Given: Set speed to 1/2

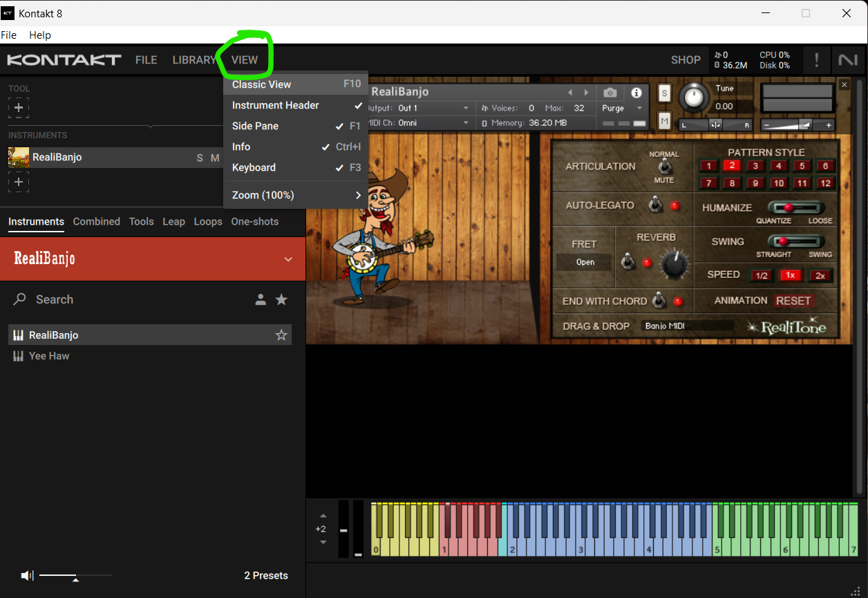Looking at the screenshot, I should click(761, 275).
